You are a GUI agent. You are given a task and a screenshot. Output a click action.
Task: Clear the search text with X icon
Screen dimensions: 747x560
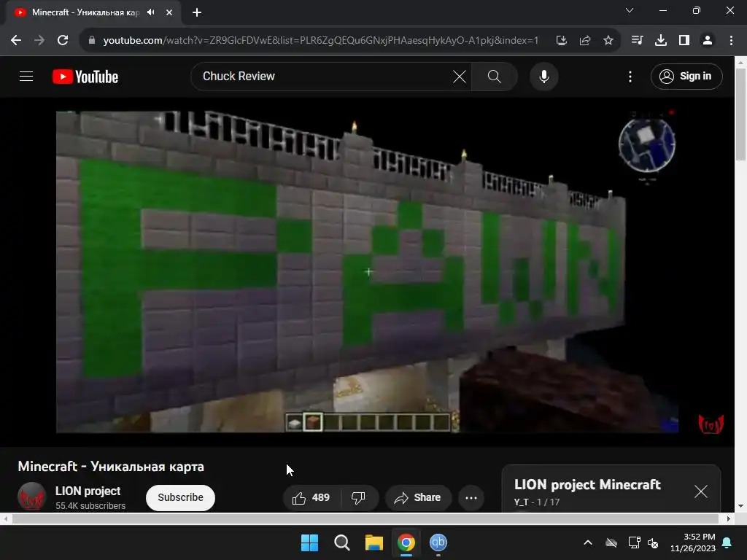coord(460,76)
